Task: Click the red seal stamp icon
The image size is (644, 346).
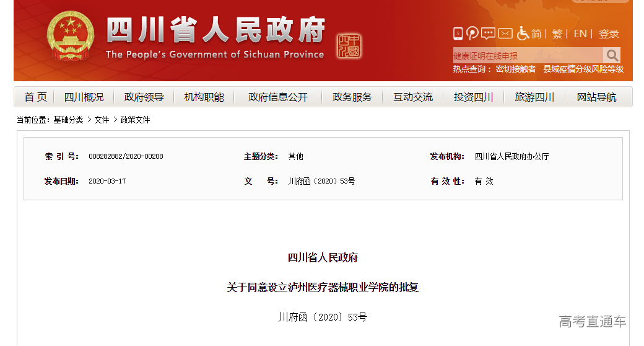Action: [x=349, y=47]
